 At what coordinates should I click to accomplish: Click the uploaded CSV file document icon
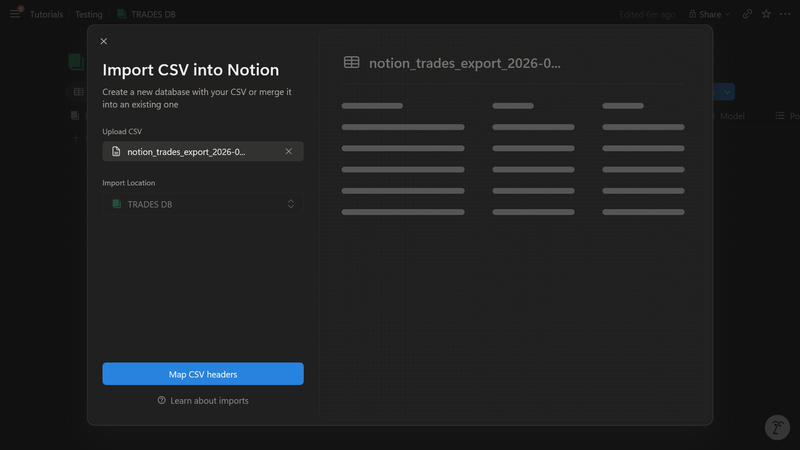point(116,152)
